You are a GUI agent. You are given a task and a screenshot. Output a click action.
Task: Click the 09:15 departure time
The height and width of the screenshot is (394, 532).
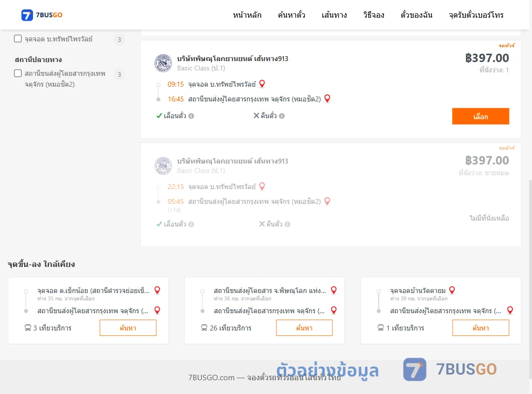[x=175, y=84]
